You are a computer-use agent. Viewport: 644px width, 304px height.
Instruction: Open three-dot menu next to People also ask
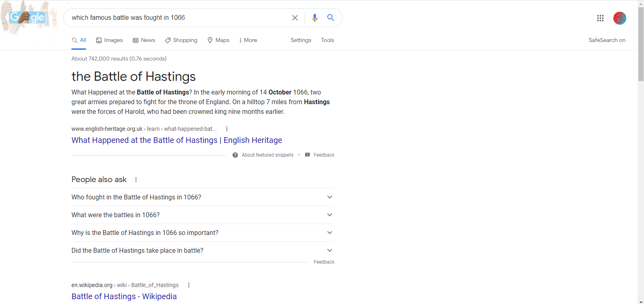coord(136,180)
